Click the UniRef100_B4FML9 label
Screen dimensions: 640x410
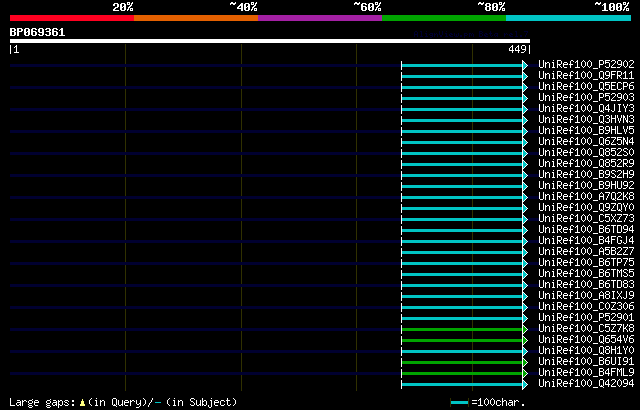click(x=586, y=373)
